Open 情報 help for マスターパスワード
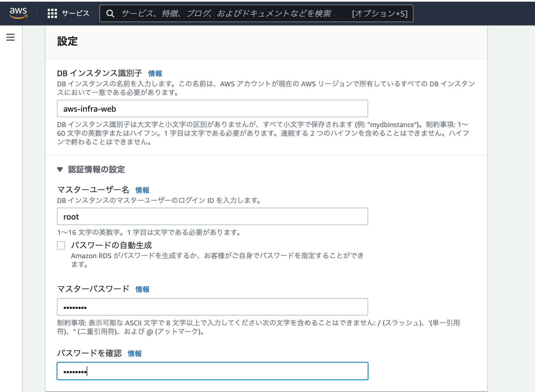535x392 pixels. [142, 290]
